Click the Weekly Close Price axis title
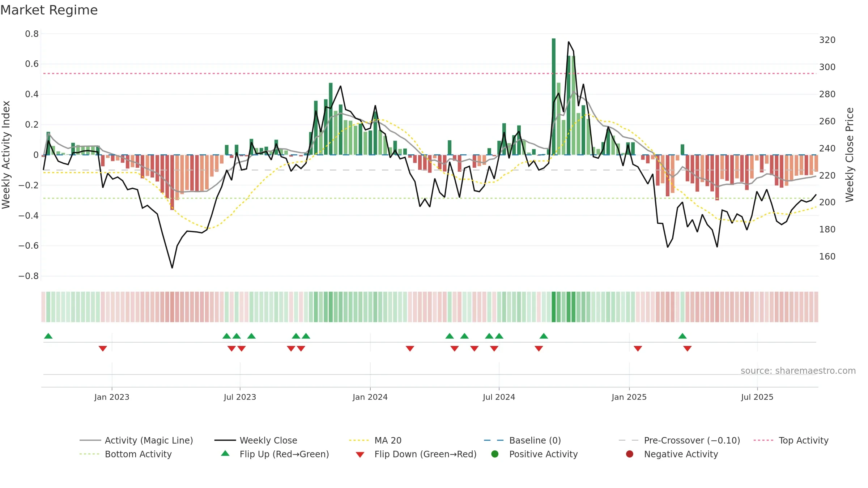 (x=850, y=155)
